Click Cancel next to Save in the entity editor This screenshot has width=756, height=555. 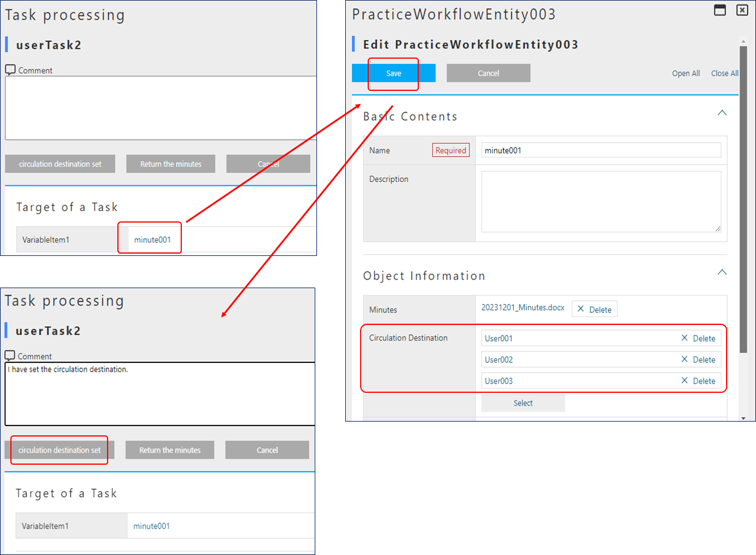[488, 73]
